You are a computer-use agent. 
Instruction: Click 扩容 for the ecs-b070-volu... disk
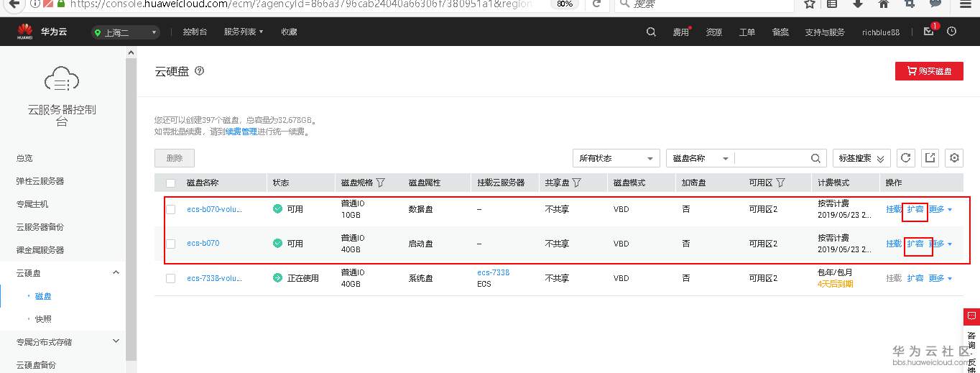(915, 209)
